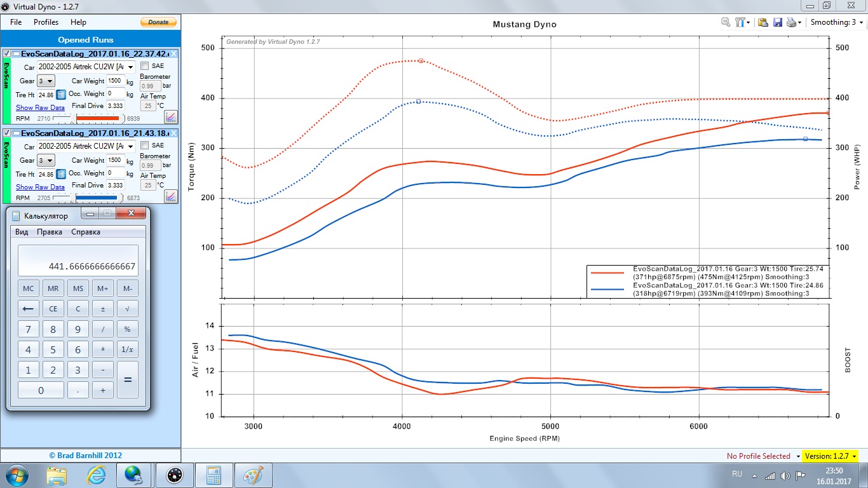The width and height of the screenshot is (868, 488).
Task: Click graph options icon on second run
Action: [x=170, y=196]
